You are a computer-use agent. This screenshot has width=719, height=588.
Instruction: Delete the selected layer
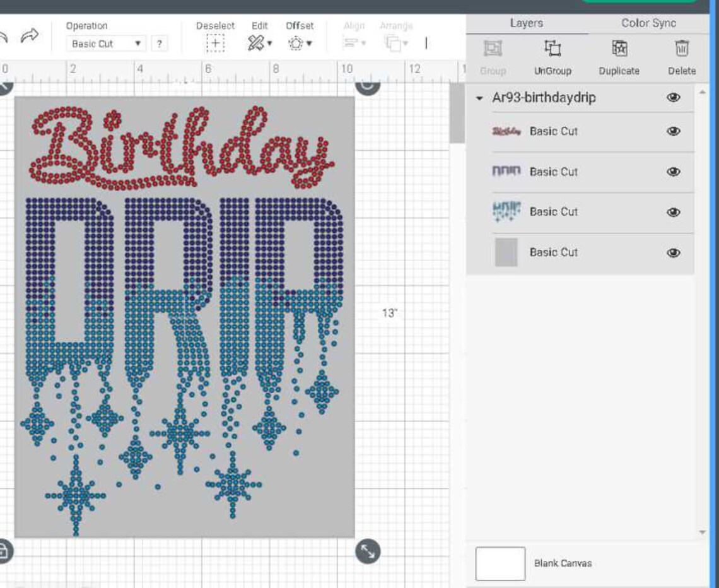click(x=681, y=47)
